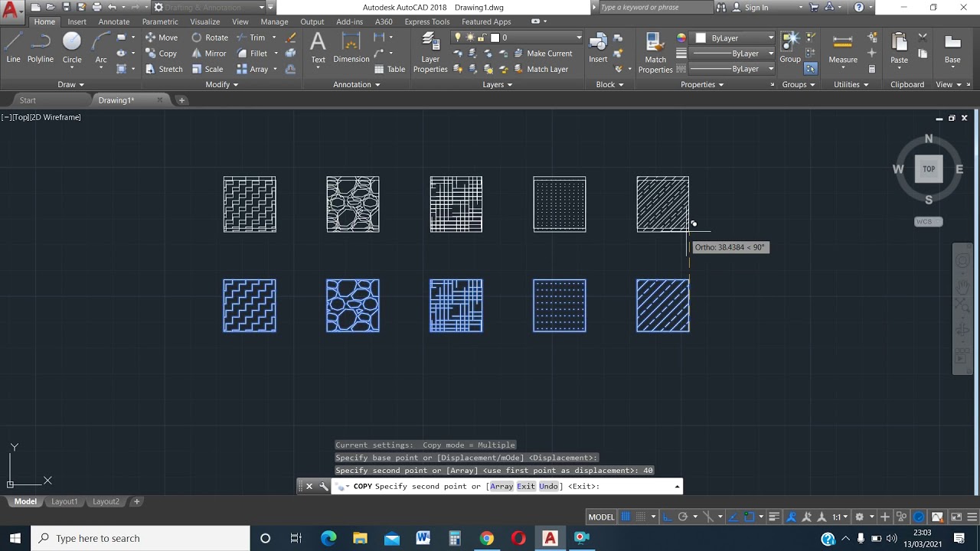Toggle ortho mode in status bar
Viewport: 980px width, 551px height.
pos(668,517)
